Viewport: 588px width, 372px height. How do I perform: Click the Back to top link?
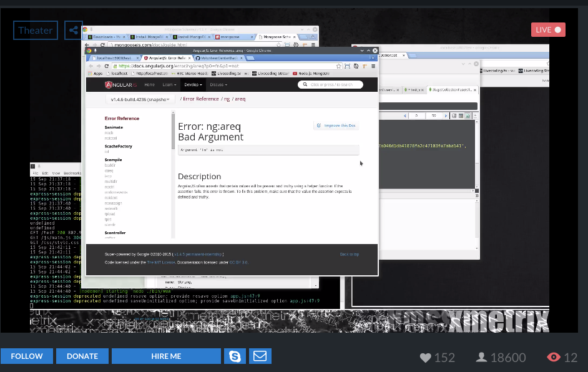coord(350,254)
